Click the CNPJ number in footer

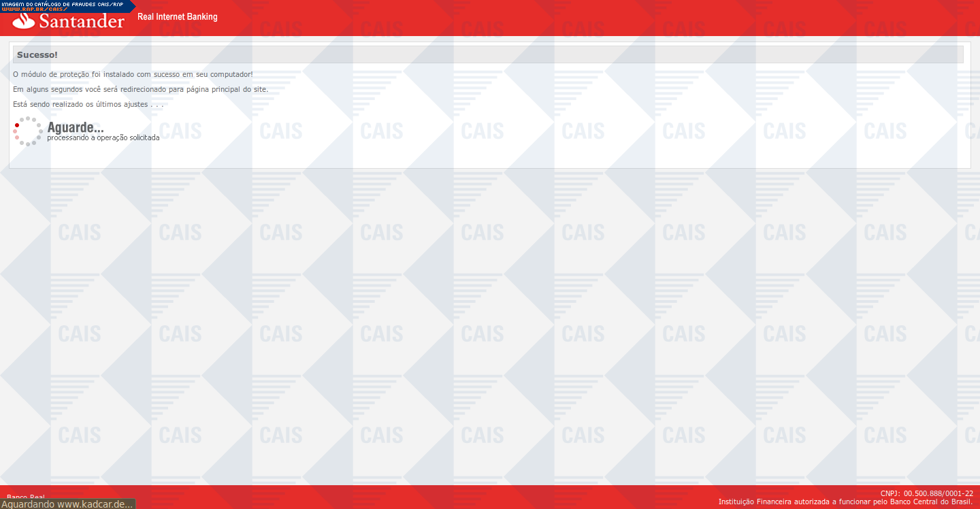point(926,493)
